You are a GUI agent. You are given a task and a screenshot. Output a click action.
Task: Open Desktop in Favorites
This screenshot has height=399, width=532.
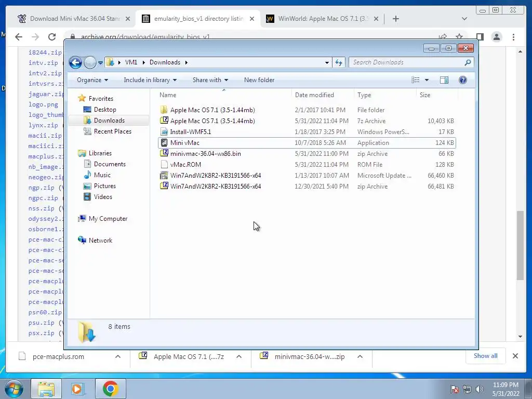pyautogui.click(x=105, y=110)
